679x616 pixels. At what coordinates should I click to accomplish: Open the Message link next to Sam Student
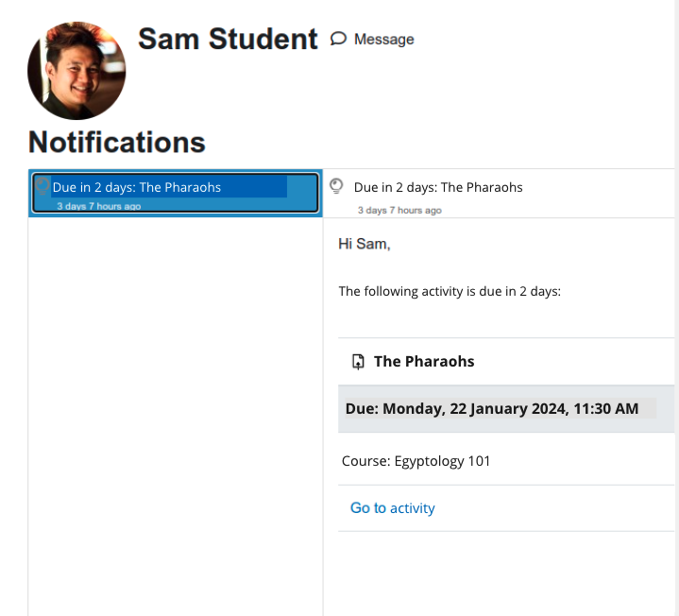click(x=372, y=39)
